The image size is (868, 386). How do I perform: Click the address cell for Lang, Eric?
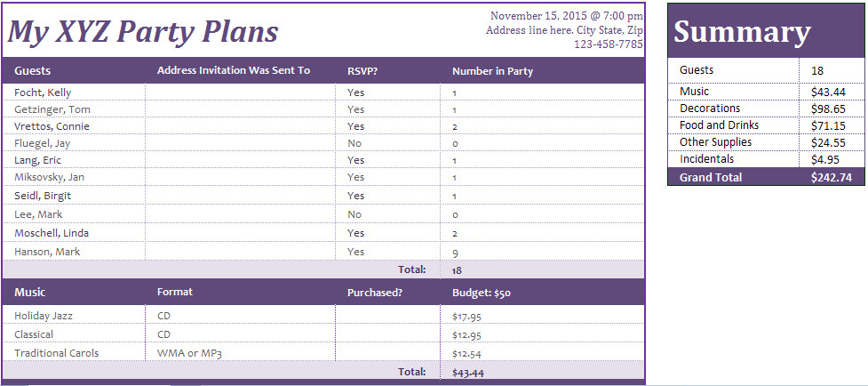pos(240,160)
